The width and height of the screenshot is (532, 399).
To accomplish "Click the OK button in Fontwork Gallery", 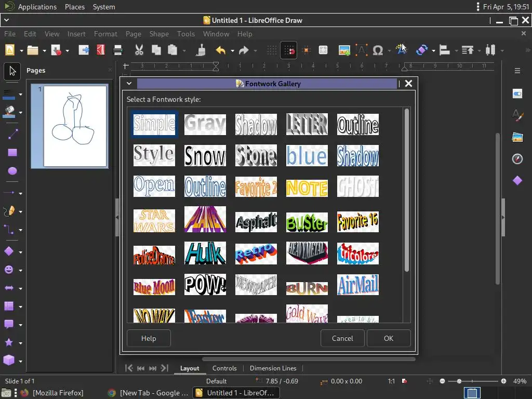I will pos(389,338).
